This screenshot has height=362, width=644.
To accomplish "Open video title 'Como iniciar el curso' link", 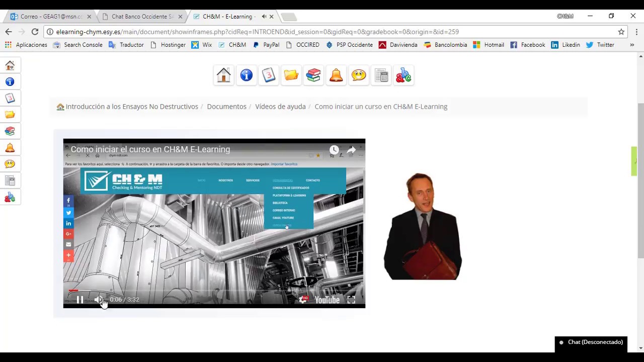I will click(150, 149).
